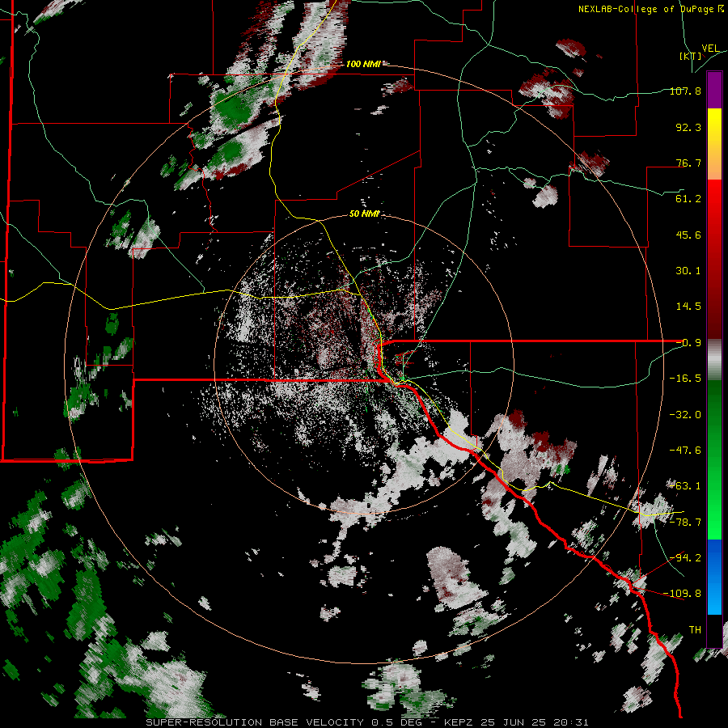Click the -63.1 velocity scale value
This screenshot has height=728, width=728.
pyautogui.click(x=685, y=486)
